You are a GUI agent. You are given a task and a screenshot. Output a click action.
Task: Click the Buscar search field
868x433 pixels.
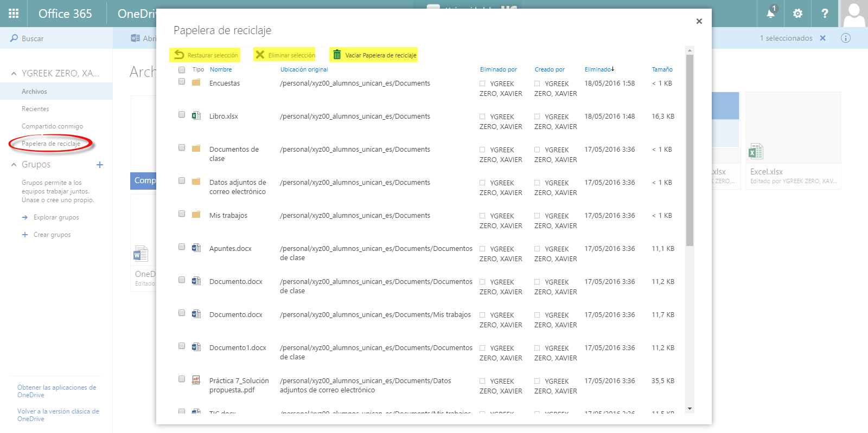click(56, 38)
